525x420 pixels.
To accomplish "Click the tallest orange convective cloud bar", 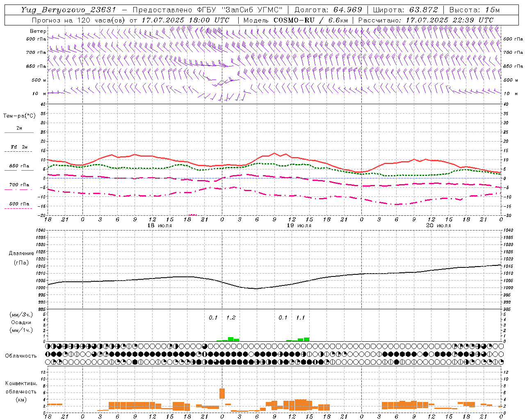I will (x=222, y=393).
